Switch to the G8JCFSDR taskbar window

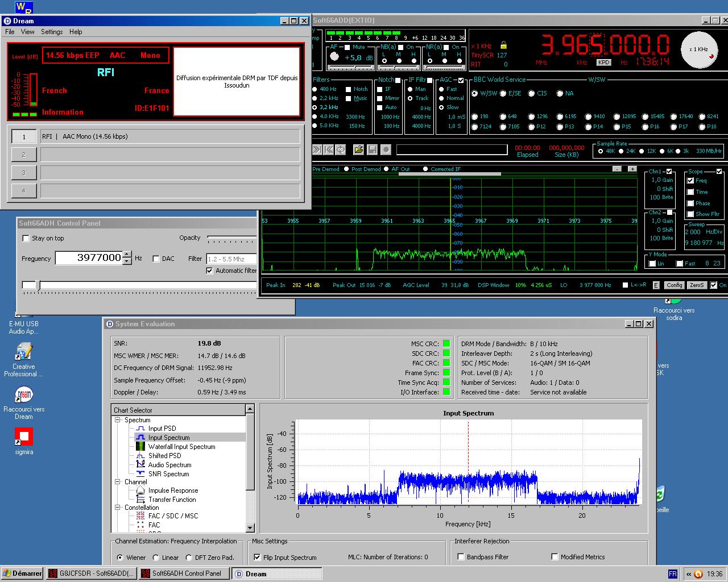point(92,573)
